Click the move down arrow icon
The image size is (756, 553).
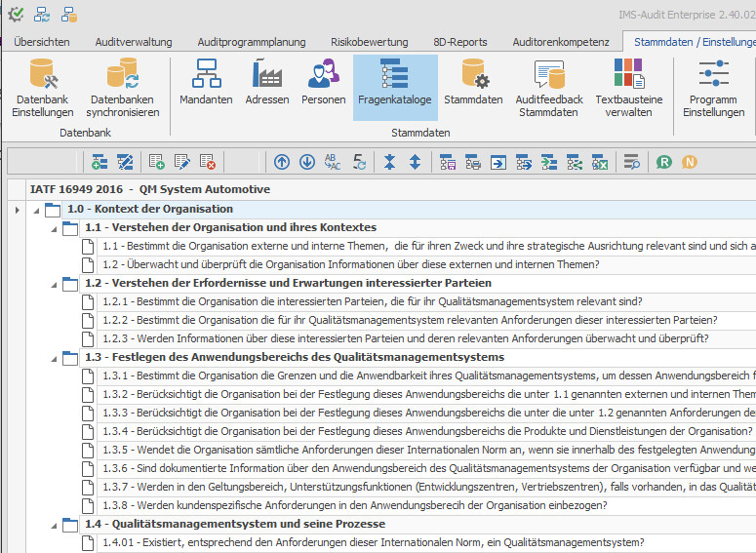click(307, 162)
